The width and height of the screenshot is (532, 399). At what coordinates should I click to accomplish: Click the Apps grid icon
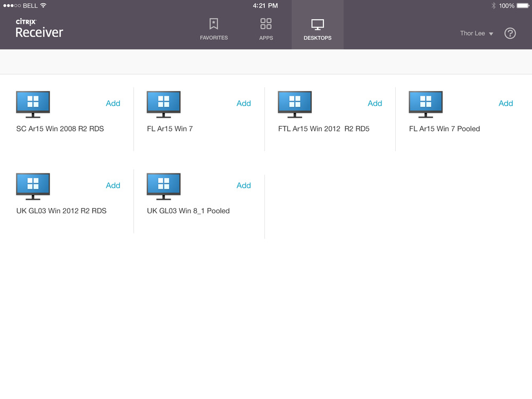[x=266, y=24]
